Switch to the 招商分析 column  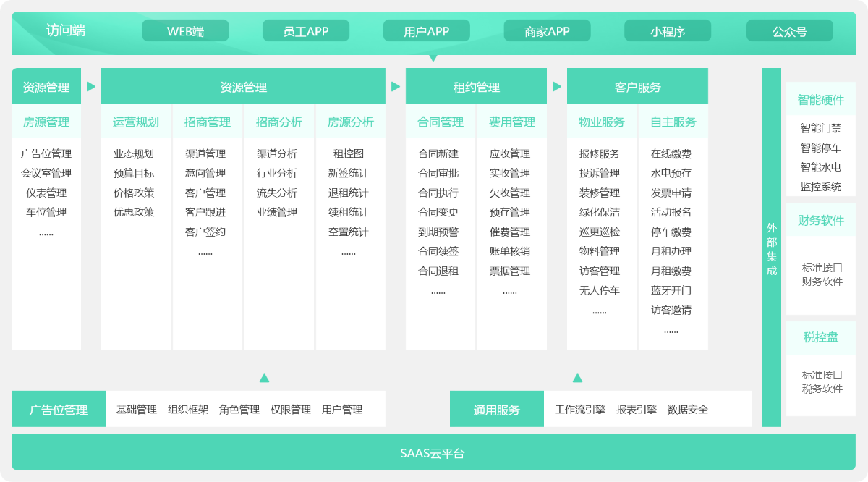279,122
